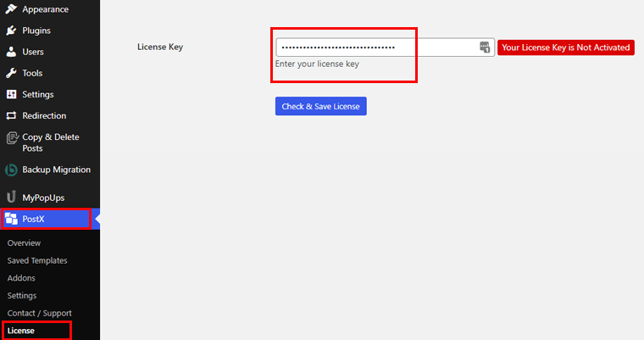Click the Tools wrench icon
The image size is (644, 340).
coord(11,73)
